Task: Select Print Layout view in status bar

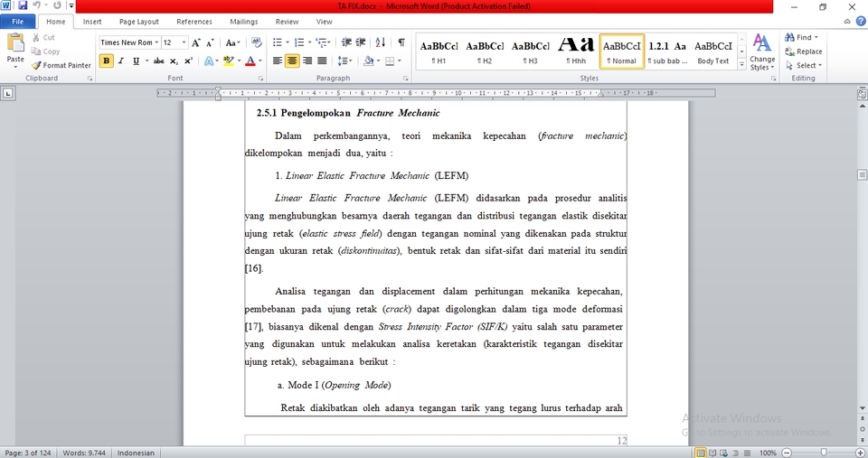Action: coord(701,453)
